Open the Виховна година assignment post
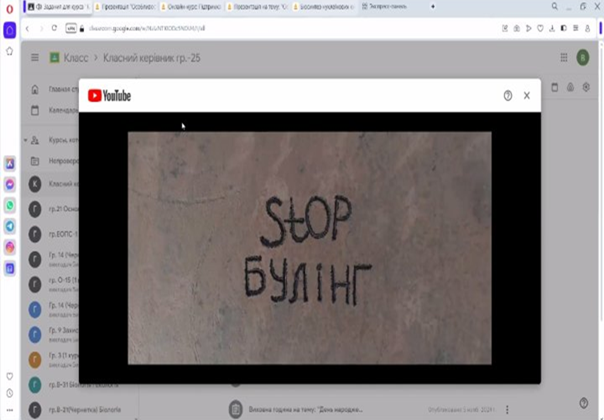 pyautogui.click(x=305, y=409)
